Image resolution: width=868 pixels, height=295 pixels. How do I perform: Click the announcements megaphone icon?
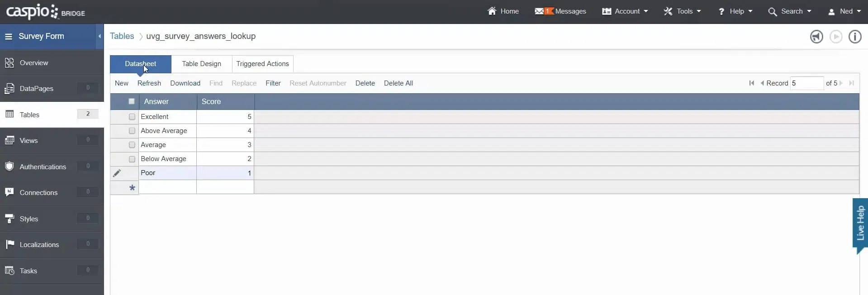[x=816, y=37]
